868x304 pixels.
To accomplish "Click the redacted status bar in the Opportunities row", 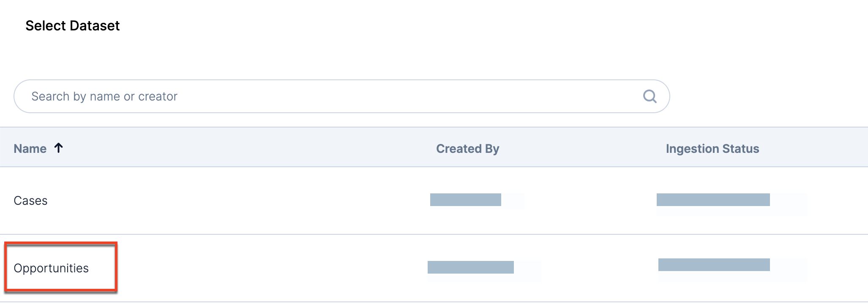I will 714,265.
